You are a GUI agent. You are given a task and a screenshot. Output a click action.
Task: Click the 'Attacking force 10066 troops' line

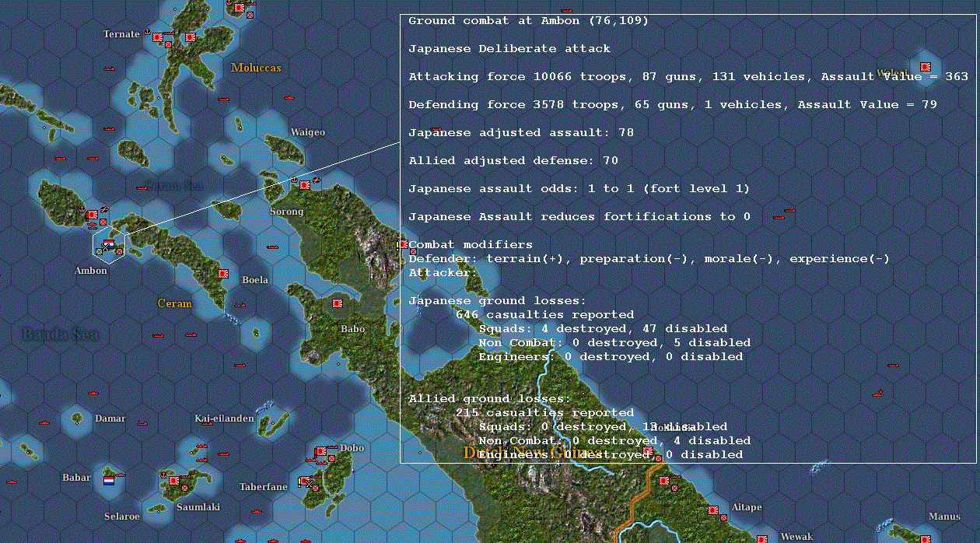click(688, 77)
